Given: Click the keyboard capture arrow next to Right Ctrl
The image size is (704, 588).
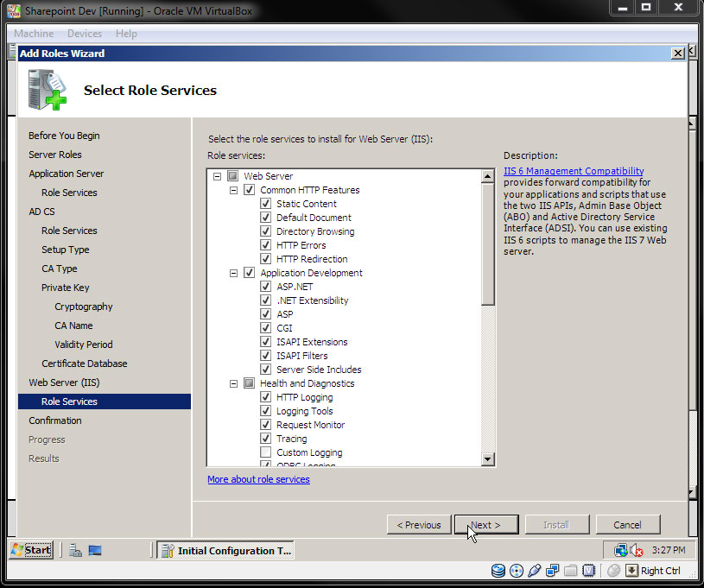Looking at the screenshot, I should pos(631,571).
